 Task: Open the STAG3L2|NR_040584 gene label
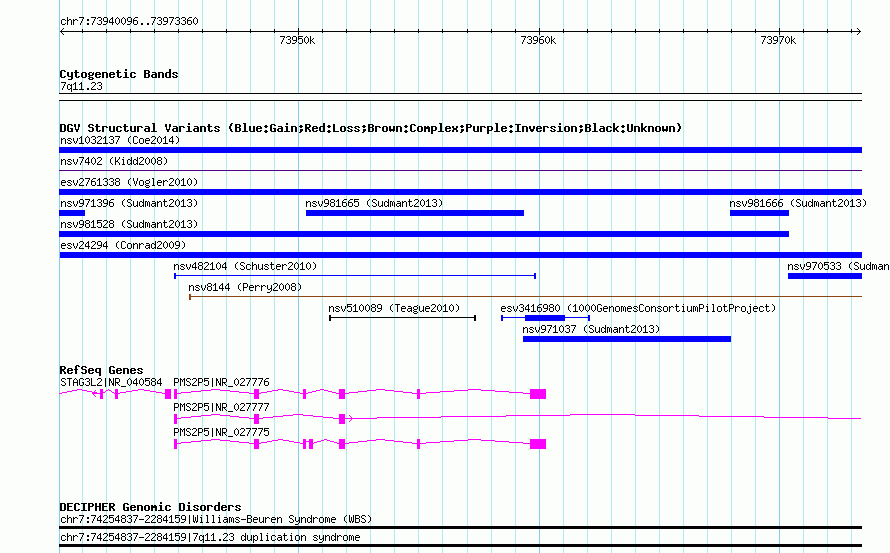[111, 383]
